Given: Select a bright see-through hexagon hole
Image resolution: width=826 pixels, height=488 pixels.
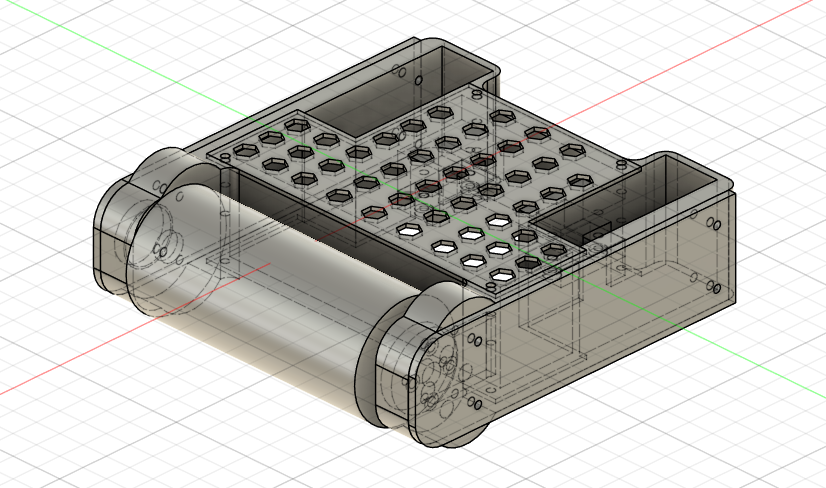Looking at the screenshot, I should tap(470, 234).
